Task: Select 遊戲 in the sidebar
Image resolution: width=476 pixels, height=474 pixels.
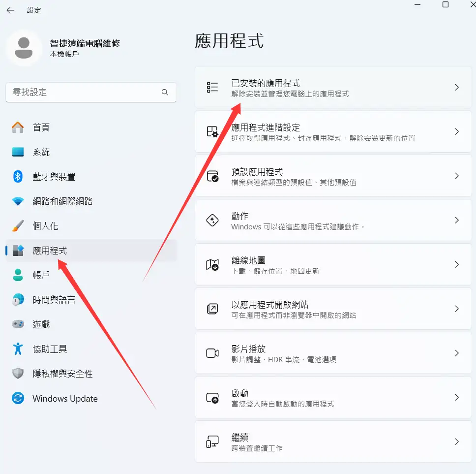Action: [x=91, y=324]
